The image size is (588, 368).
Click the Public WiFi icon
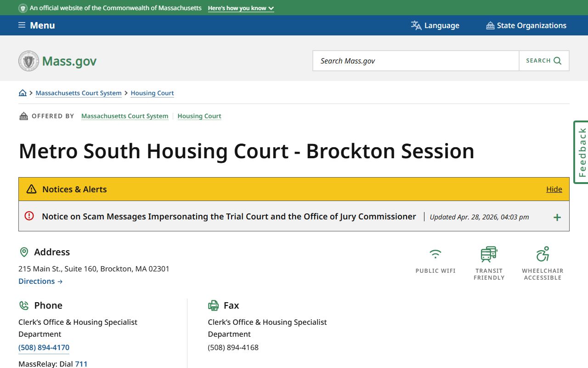tap(435, 254)
